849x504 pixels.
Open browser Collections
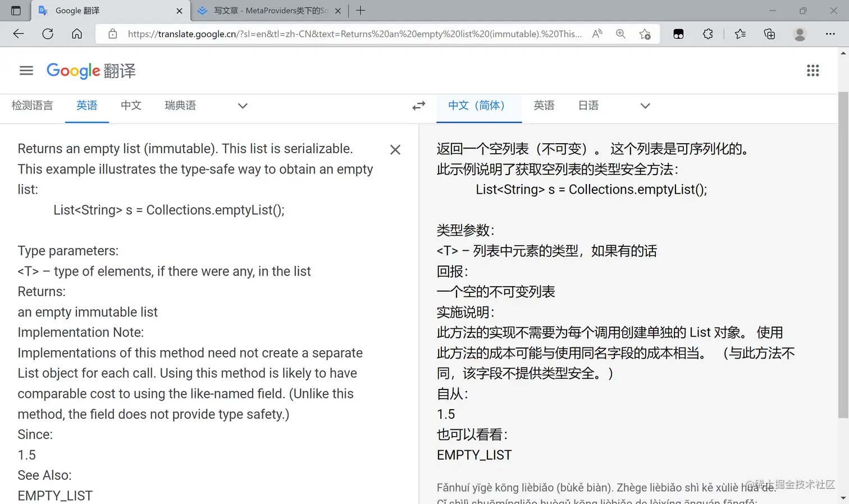[x=769, y=34]
